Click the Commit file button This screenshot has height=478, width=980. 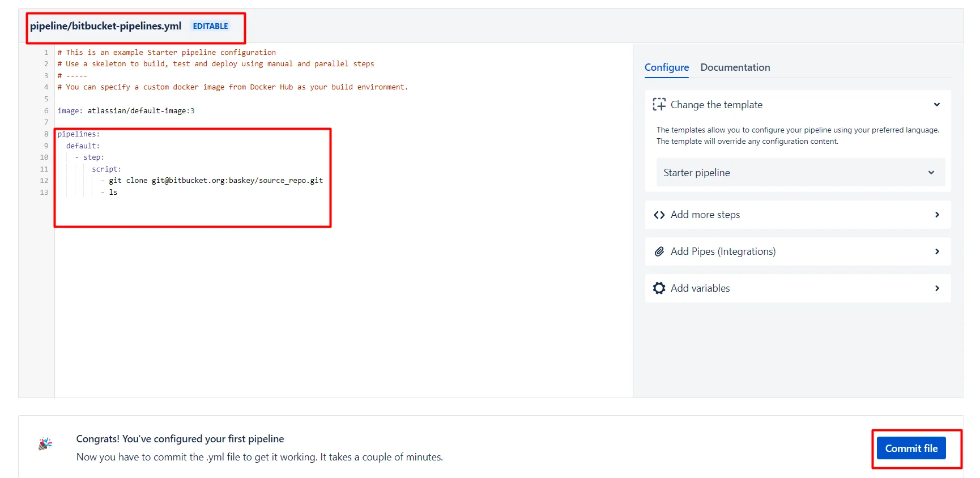point(911,448)
